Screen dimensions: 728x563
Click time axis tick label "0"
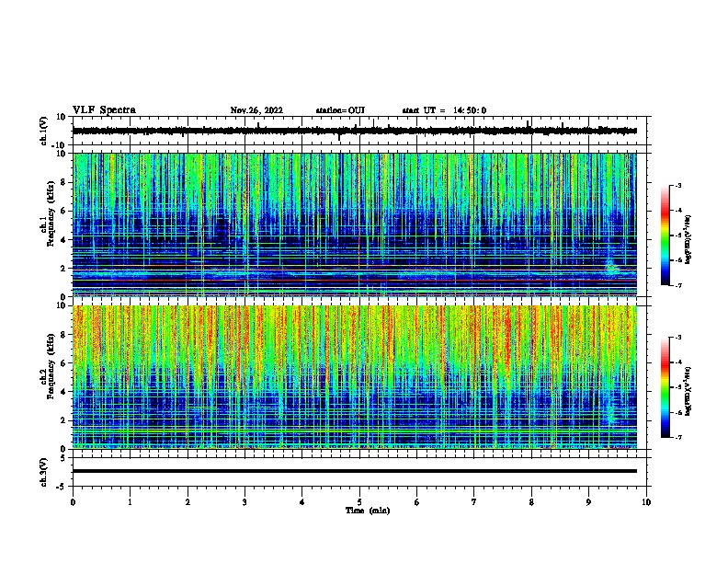(73, 502)
